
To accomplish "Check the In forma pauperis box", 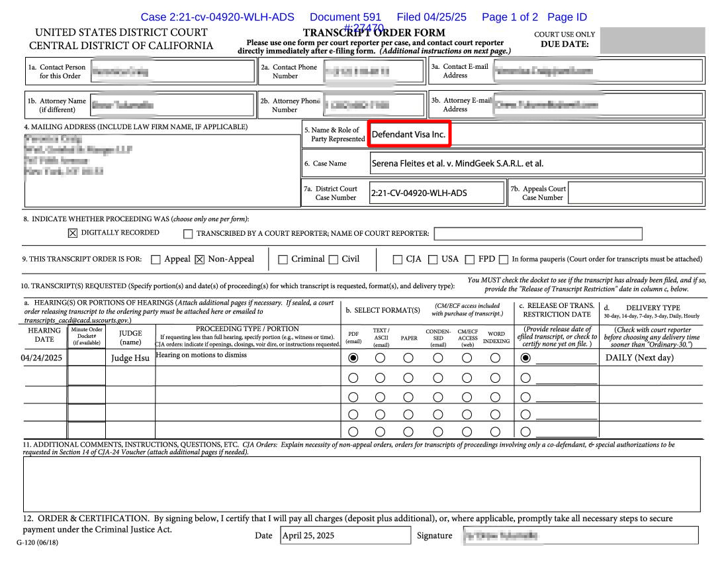I will (503, 260).
